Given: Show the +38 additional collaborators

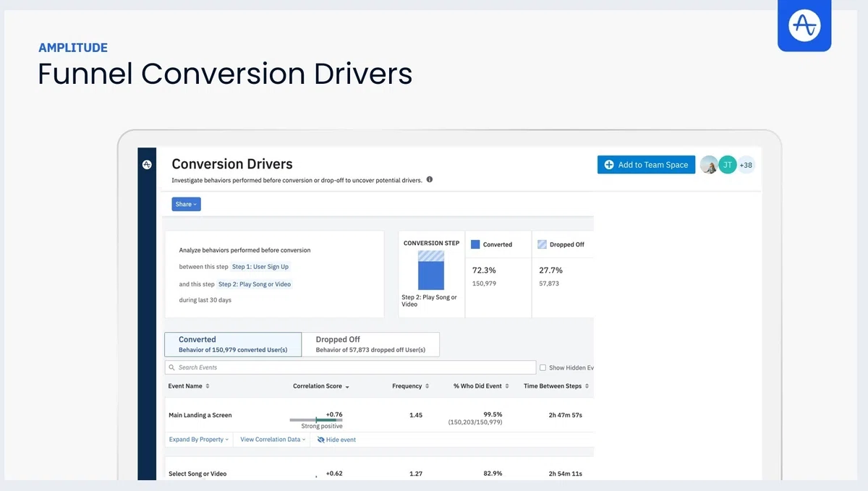Looking at the screenshot, I should [746, 165].
